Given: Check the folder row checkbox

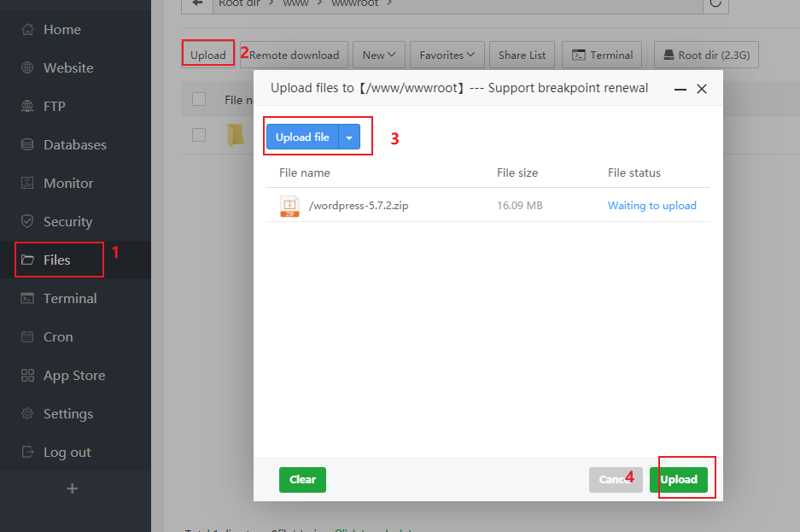Looking at the screenshot, I should click(199, 135).
